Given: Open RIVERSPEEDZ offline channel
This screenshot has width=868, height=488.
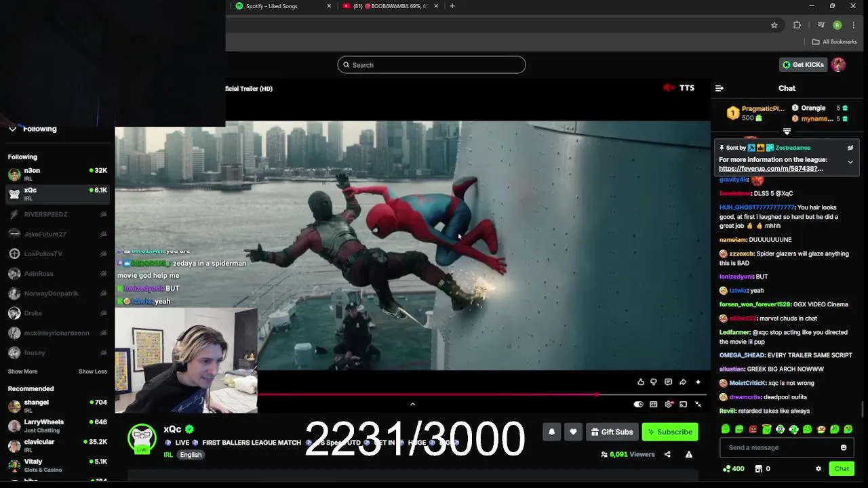Looking at the screenshot, I should [x=58, y=214].
